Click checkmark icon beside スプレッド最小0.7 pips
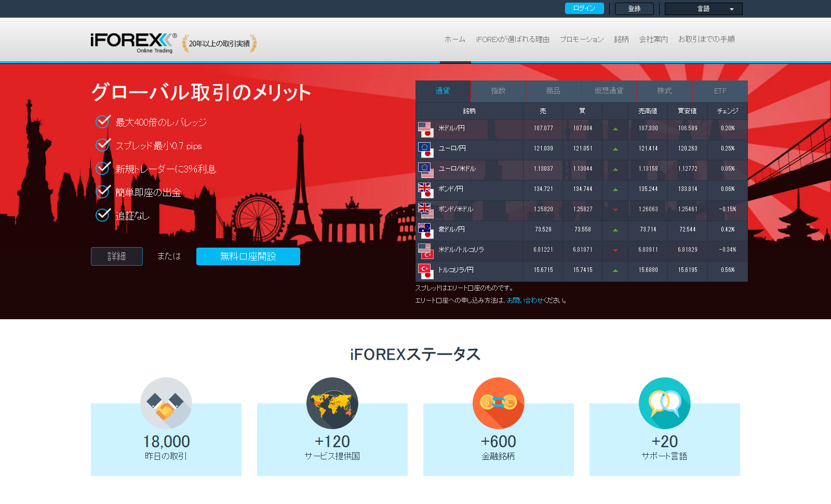 [103, 144]
